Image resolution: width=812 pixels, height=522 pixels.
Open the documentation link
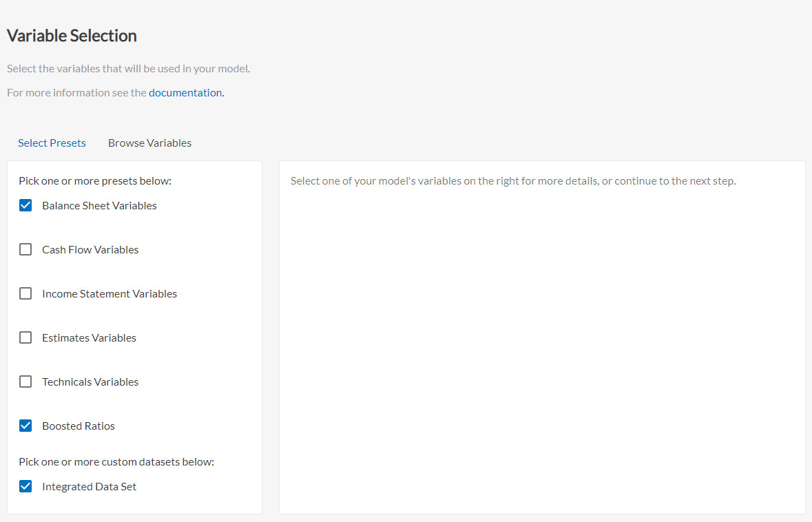(185, 93)
